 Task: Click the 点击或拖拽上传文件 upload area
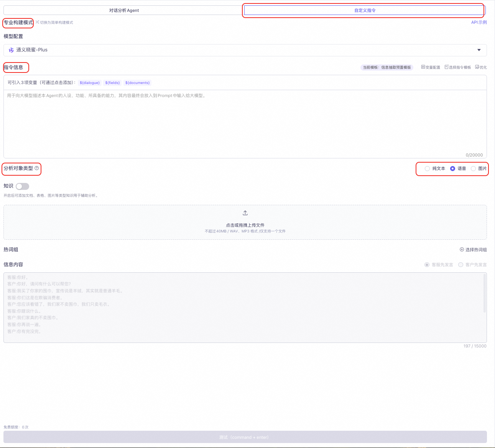(x=245, y=222)
